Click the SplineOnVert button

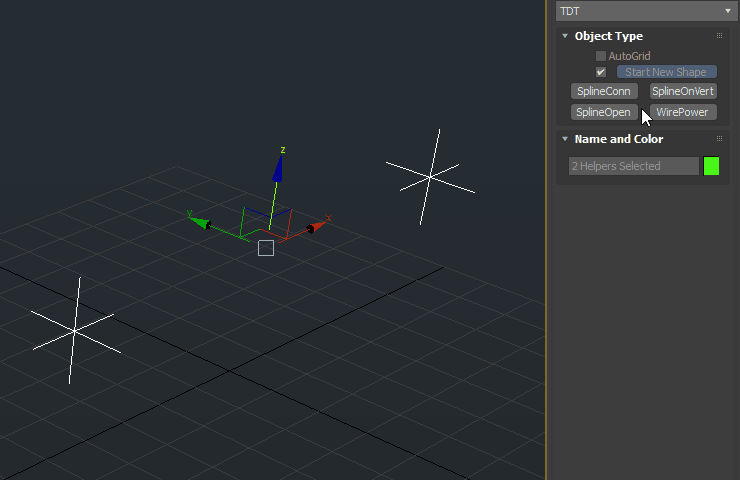coord(683,91)
